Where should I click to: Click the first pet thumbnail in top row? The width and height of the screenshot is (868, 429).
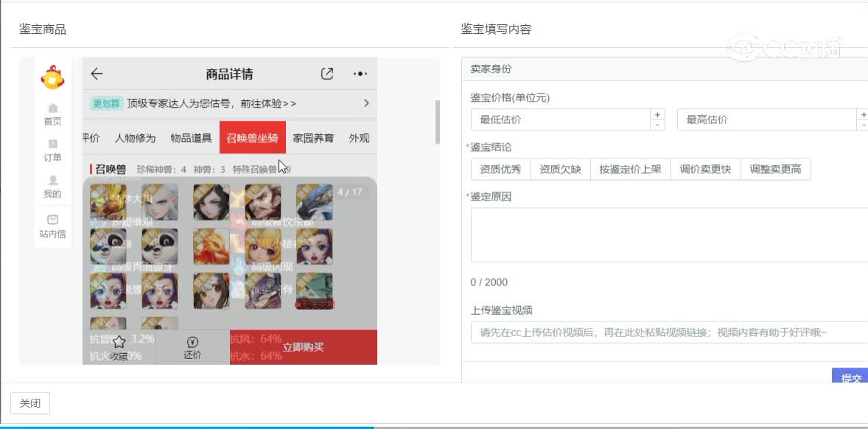108,203
